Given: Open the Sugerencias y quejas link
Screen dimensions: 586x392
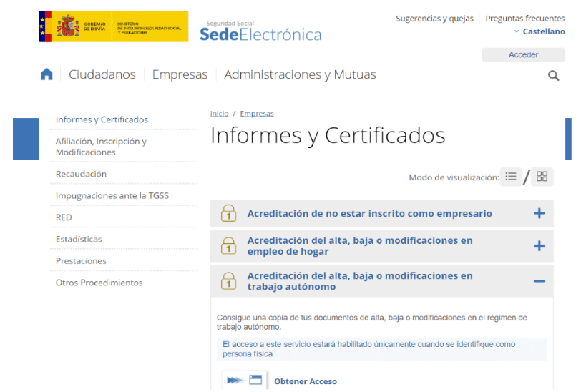Looking at the screenshot, I should tap(434, 19).
